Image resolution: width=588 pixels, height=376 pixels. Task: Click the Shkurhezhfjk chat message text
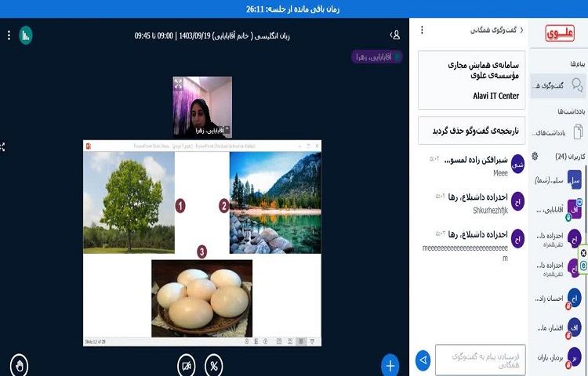490,210
